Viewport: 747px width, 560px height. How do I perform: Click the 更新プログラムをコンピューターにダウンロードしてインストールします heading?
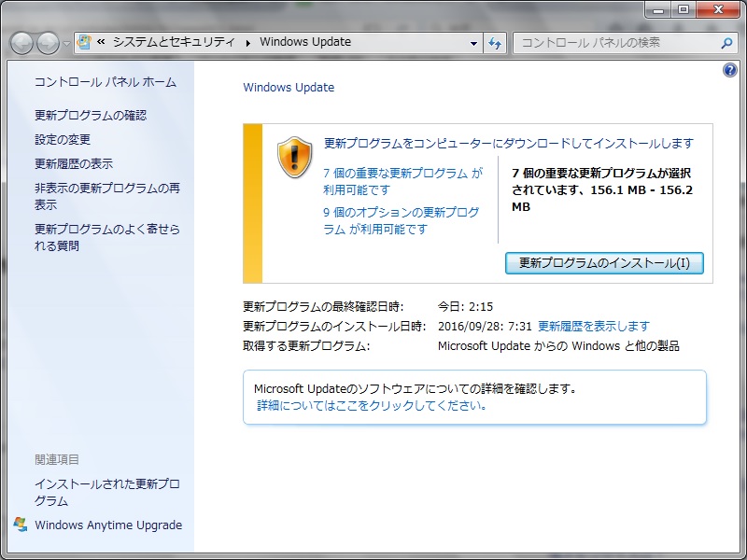pos(509,144)
